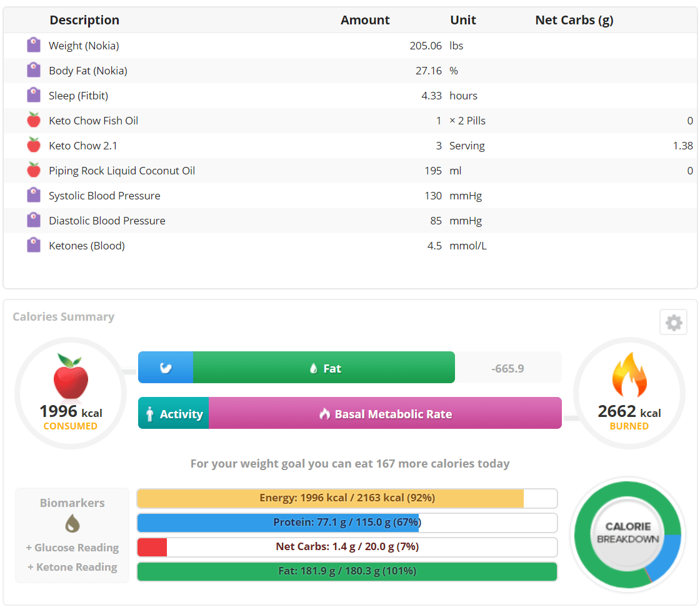Image resolution: width=700 pixels, height=607 pixels.
Task: Click the × 2 Pills unit cell
Action: pyautogui.click(x=467, y=121)
